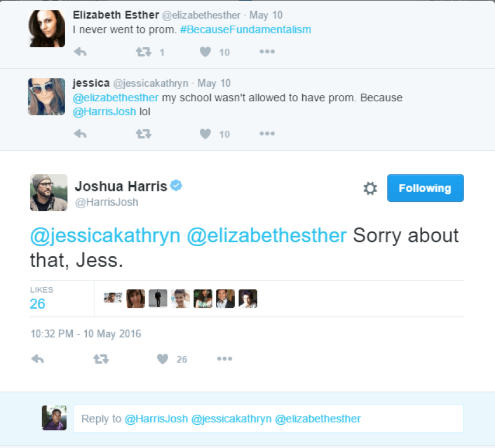
Task: Open more actions on Joshua Harris's tweet
Action: click(x=225, y=359)
